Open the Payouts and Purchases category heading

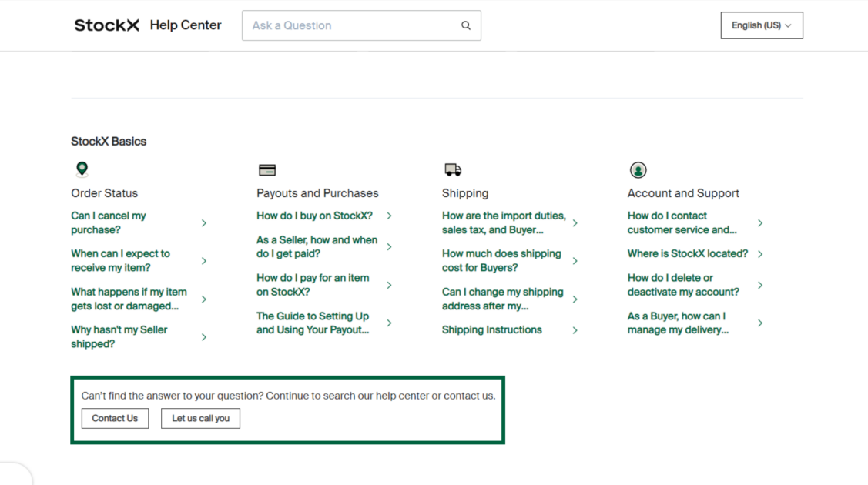point(317,193)
